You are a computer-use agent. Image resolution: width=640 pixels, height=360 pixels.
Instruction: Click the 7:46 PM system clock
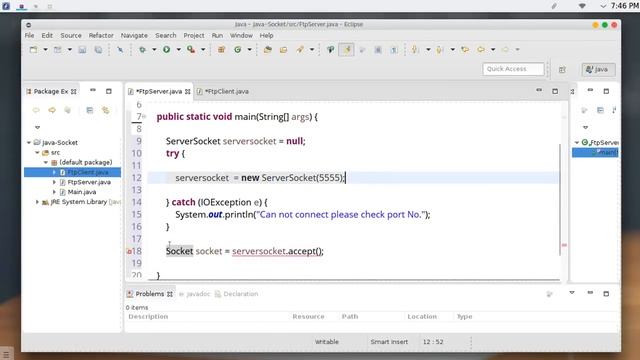(x=624, y=6)
